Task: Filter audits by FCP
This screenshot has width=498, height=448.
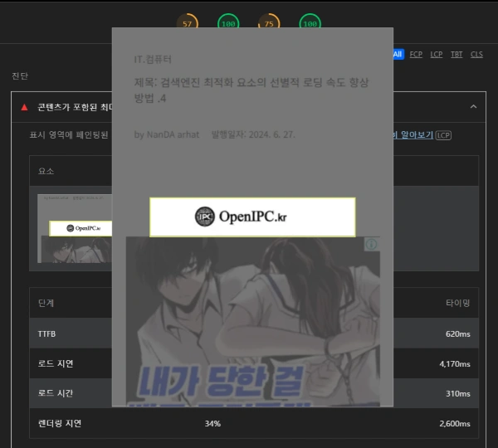Action: pos(416,54)
